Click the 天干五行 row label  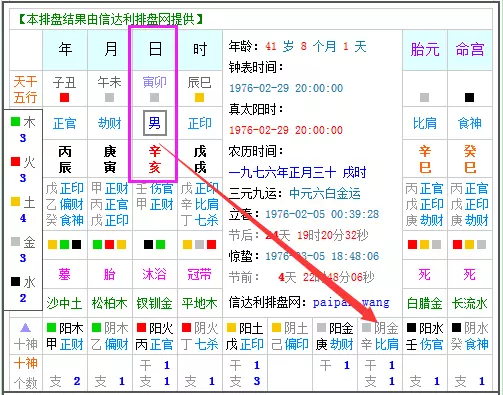click(x=26, y=89)
